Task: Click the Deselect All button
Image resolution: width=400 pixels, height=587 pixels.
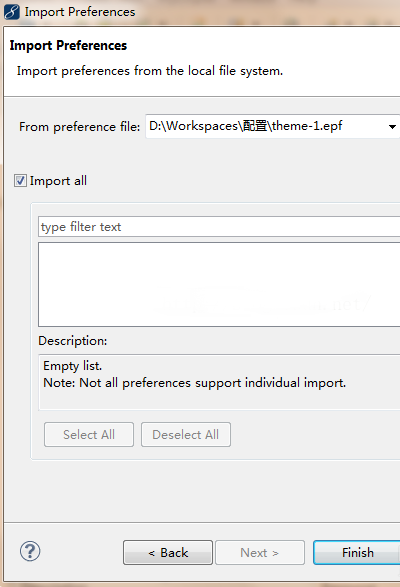Action: (x=186, y=435)
